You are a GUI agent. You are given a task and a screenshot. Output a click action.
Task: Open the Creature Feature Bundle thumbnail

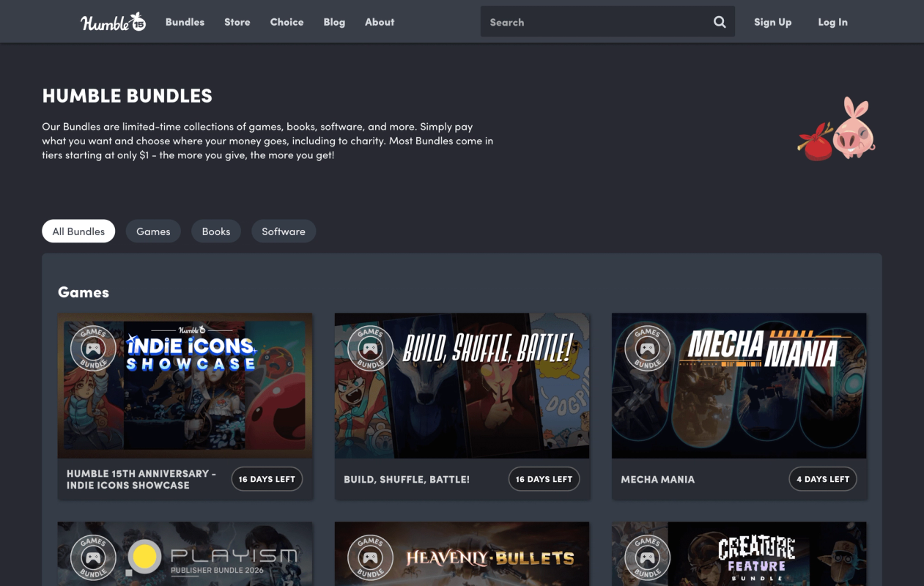(x=739, y=554)
